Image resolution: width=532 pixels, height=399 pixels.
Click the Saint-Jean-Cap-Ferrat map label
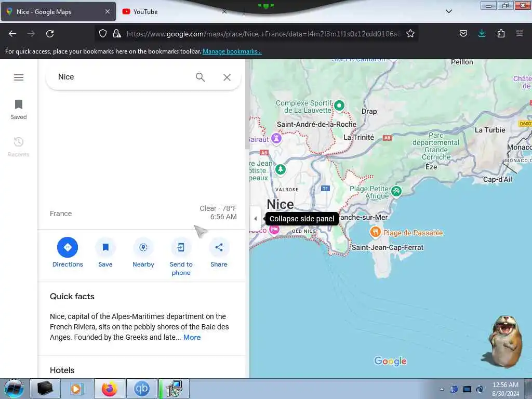tap(388, 247)
